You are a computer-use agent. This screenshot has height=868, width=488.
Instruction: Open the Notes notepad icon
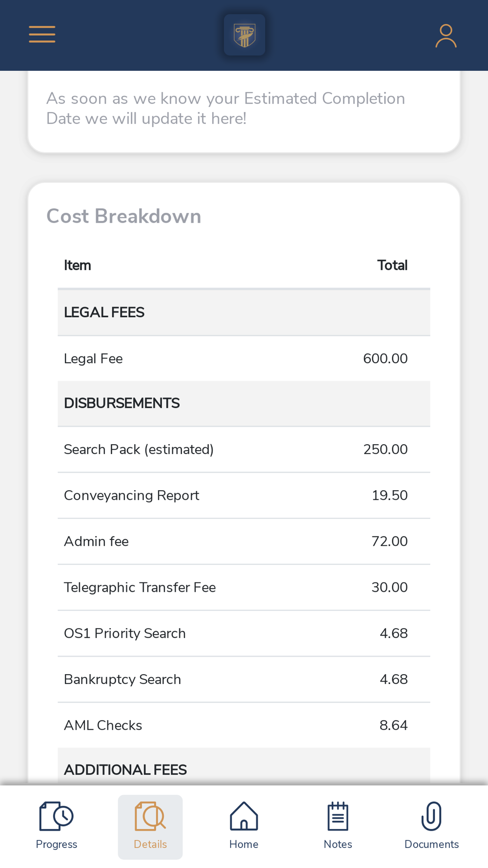pyautogui.click(x=338, y=816)
